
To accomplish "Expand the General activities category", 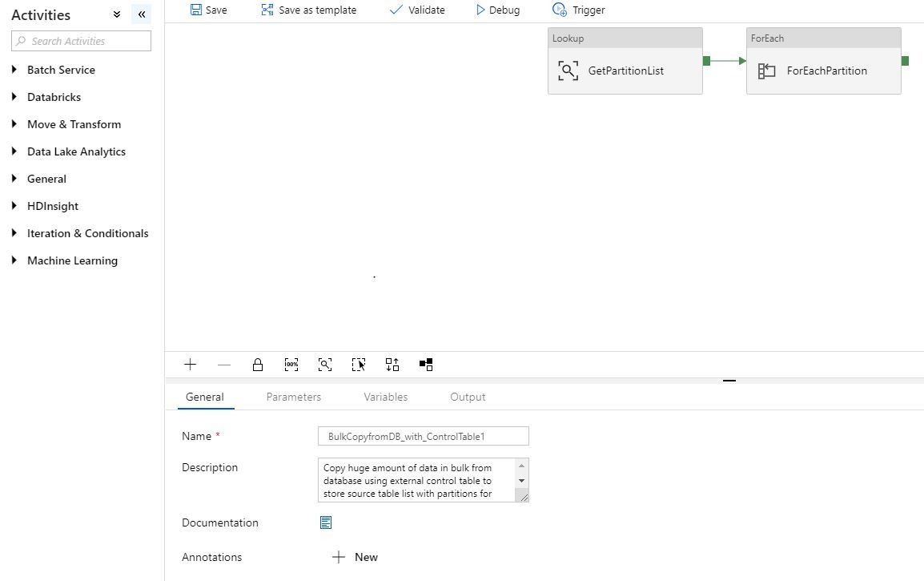I will [x=14, y=178].
